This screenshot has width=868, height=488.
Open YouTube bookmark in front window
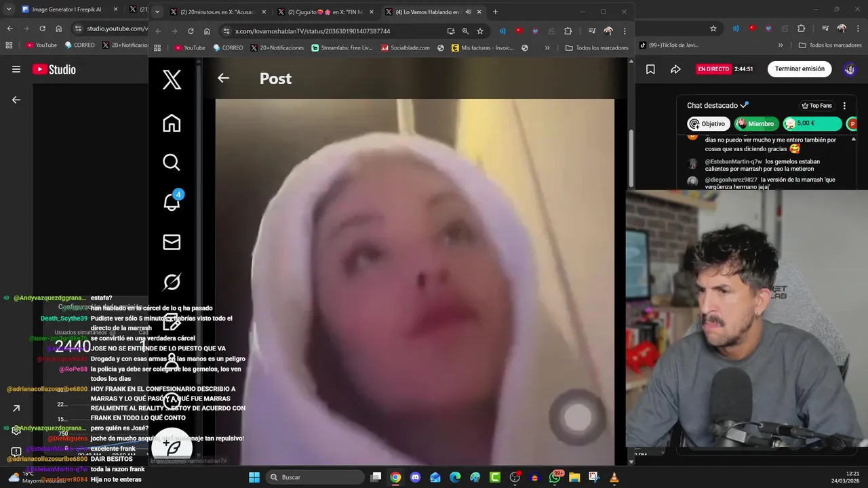190,48
